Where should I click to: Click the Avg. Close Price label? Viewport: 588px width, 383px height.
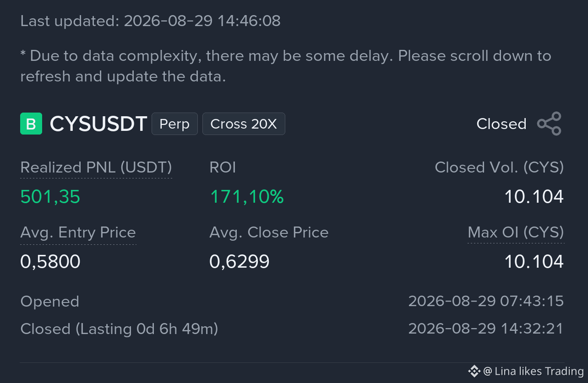click(269, 232)
